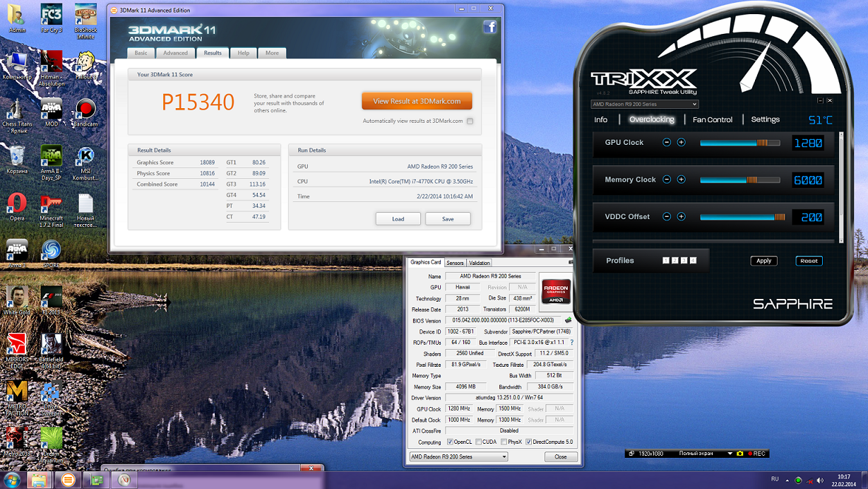Launch the F1 2013 desktop shortcut
868x489 pixels.
51,300
